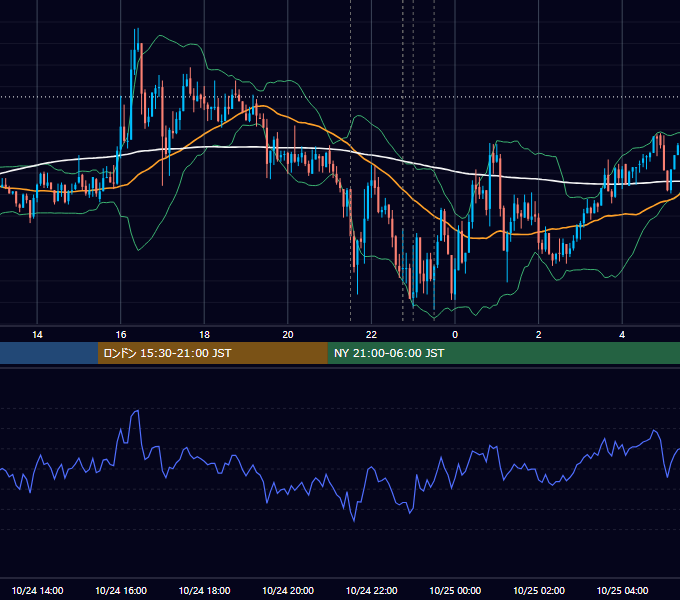
Task: Click the blue session bar before London
Action: pyautogui.click(x=49, y=353)
